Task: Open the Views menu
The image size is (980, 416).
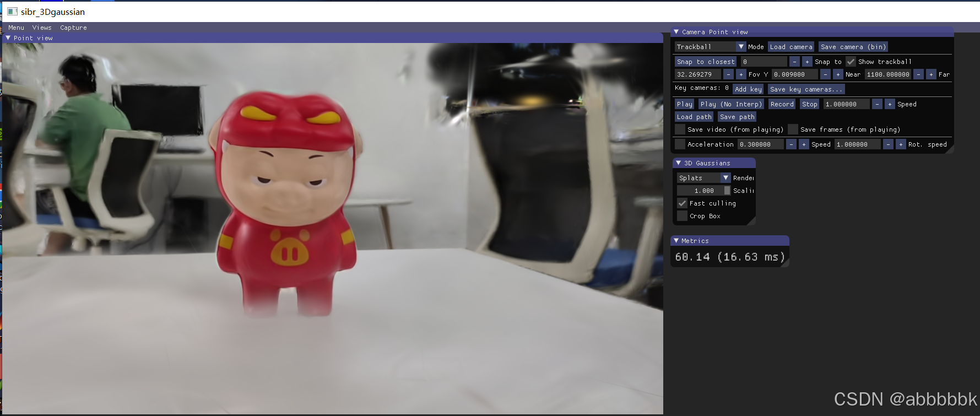Action: click(42, 28)
